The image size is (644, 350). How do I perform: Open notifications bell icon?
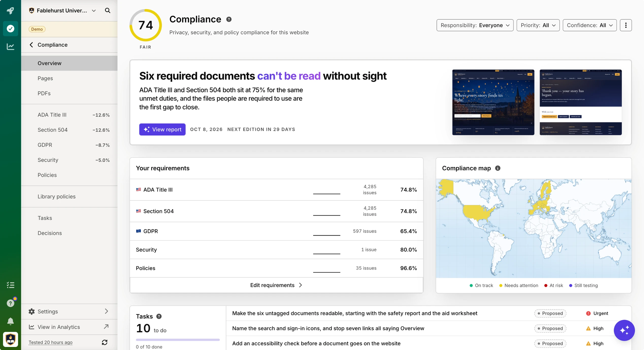10,321
